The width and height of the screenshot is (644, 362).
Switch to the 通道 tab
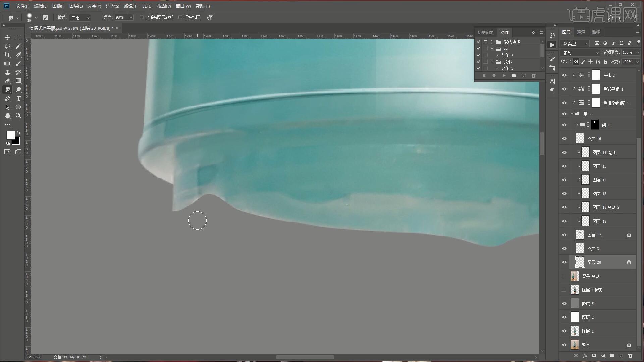coord(581,32)
